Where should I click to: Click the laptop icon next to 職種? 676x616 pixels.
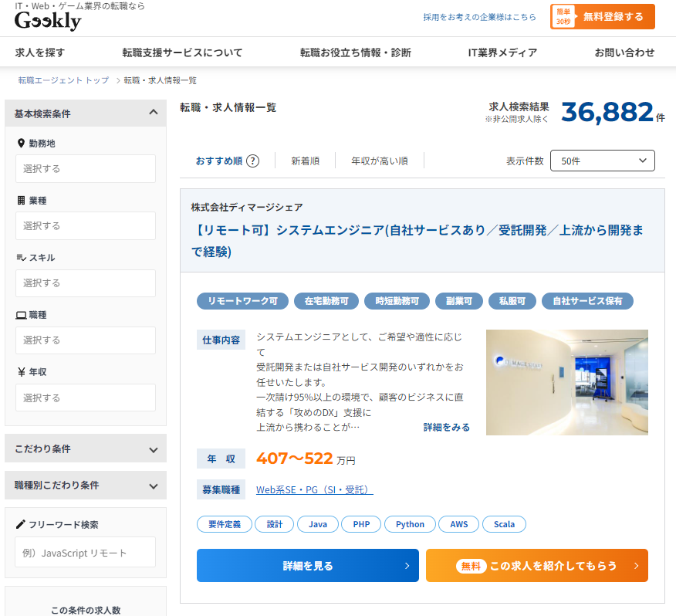coord(21,315)
